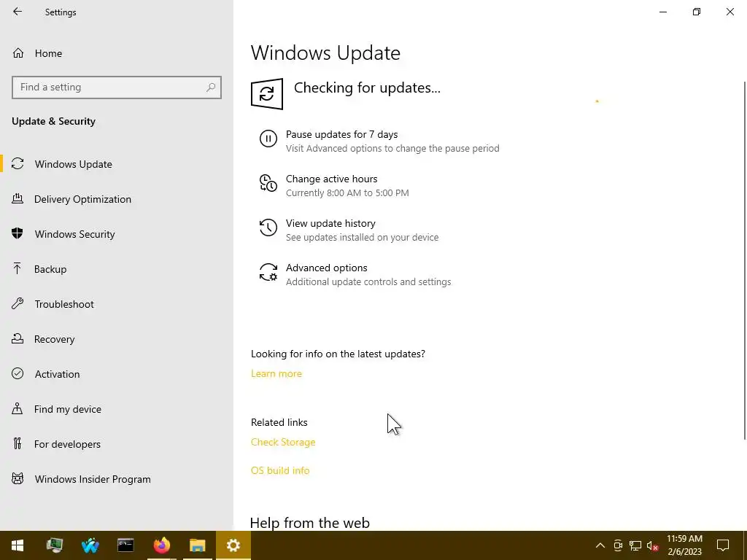This screenshot has width=747, height=560.
Task: Focus the Find a setting search box
Action: [117, 87]
